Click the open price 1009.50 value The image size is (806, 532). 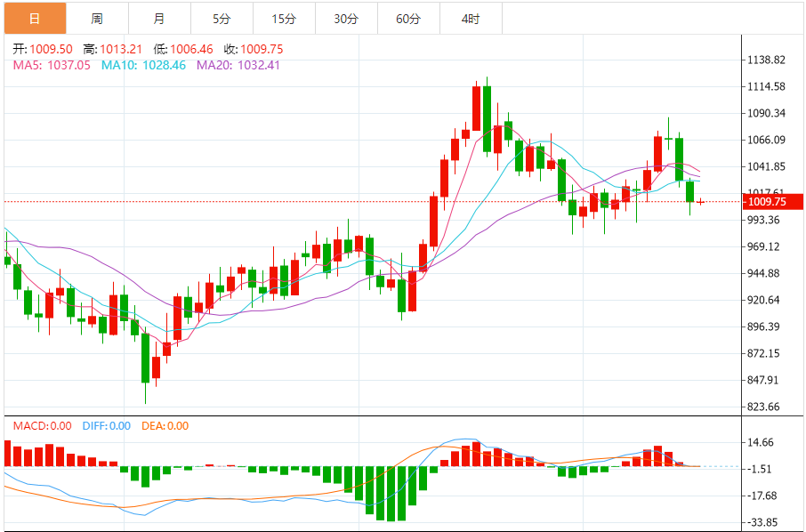point(51,49)
